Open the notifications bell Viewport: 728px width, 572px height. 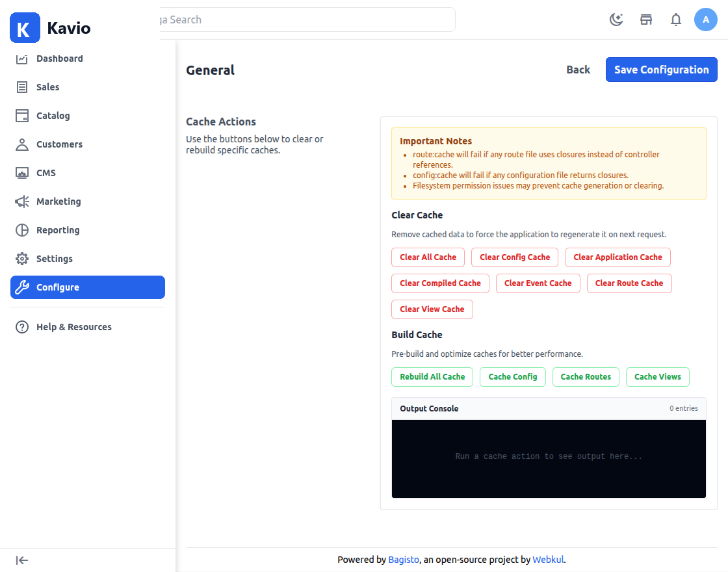tap(675, 19)
